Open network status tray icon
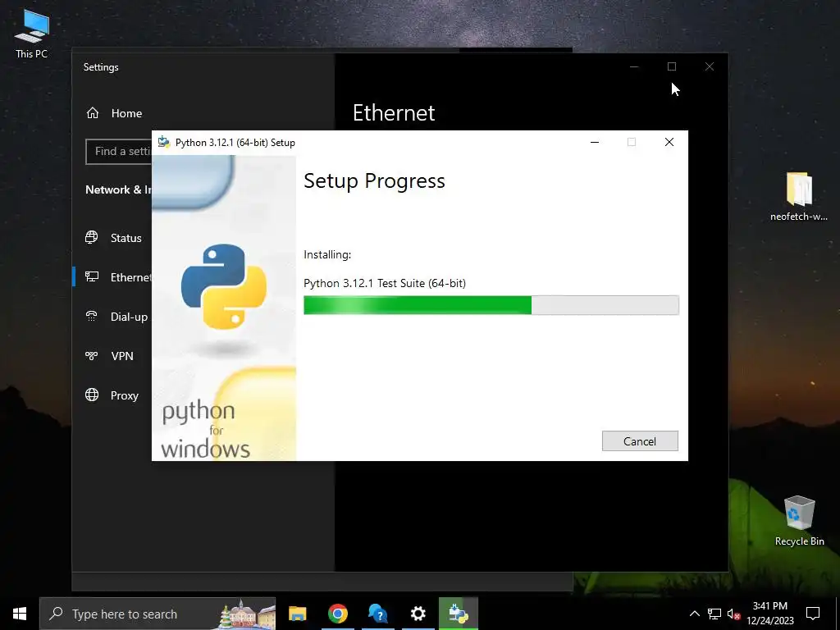Screen dimensions: 840x630 [714, 614]
